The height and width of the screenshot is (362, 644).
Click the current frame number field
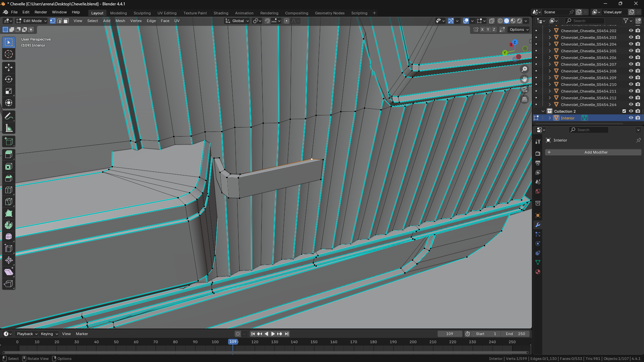[449, 334]
